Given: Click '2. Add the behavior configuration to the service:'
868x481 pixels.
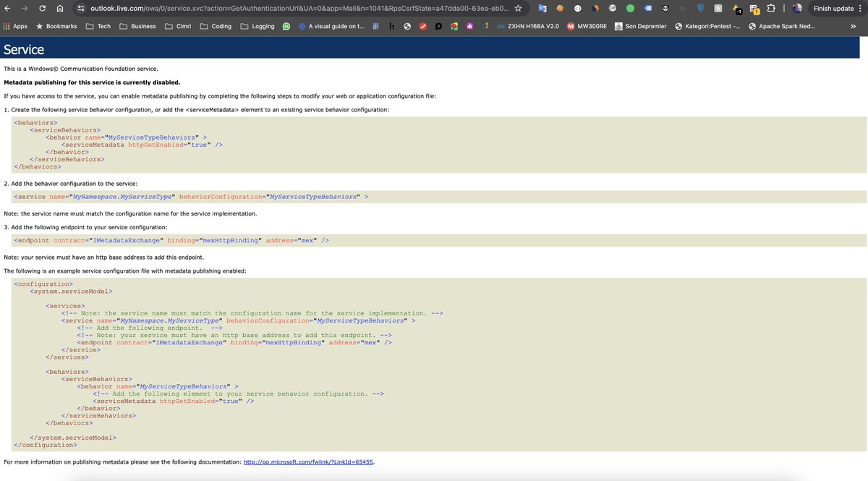Looking at the screenshot, I should 70,184.
